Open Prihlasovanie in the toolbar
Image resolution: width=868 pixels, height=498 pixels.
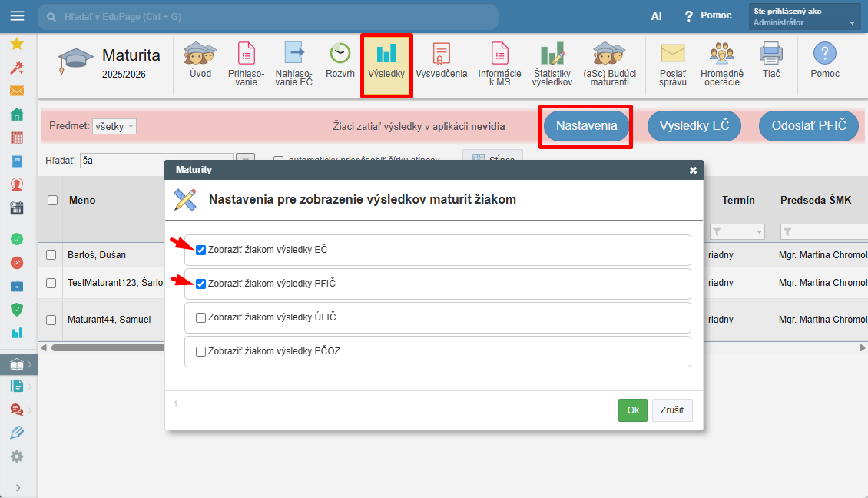point(247,64)
